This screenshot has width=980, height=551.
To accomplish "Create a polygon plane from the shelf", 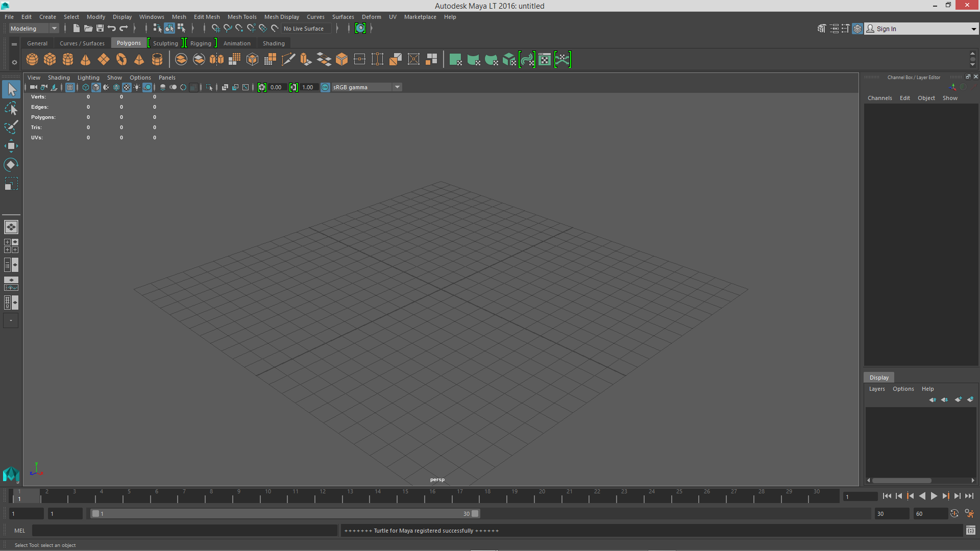I will [x=104, y=60].
